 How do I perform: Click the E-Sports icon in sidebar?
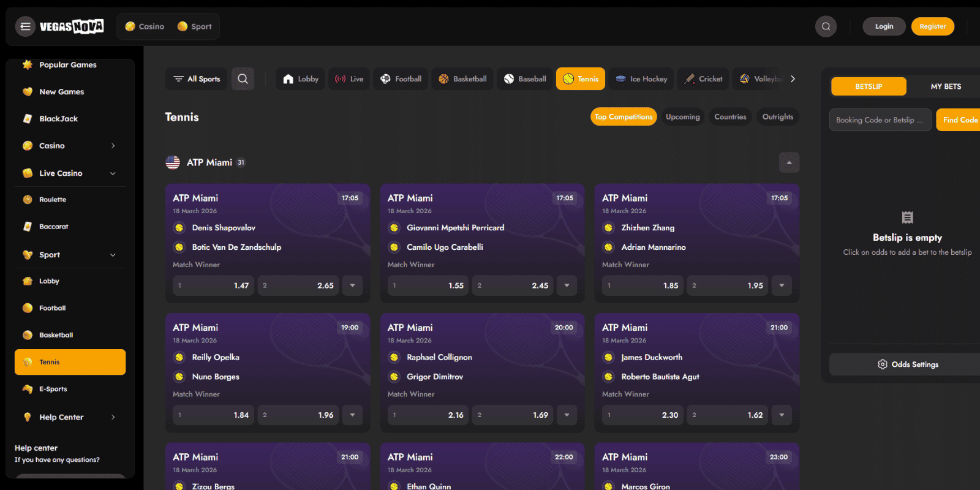pos(28,389)
